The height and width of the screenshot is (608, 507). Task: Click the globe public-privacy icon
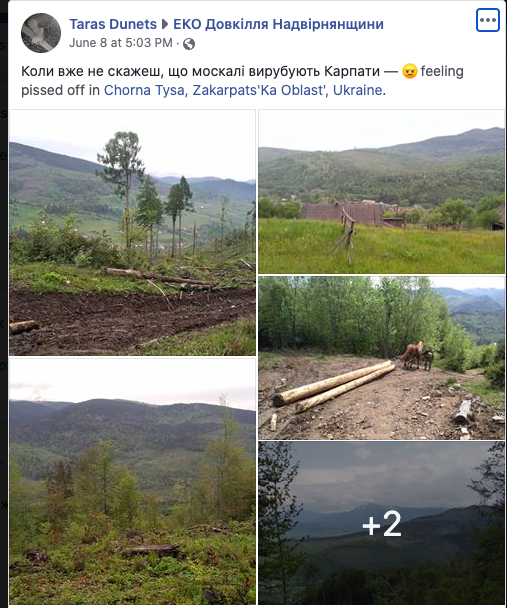[189, 44]
